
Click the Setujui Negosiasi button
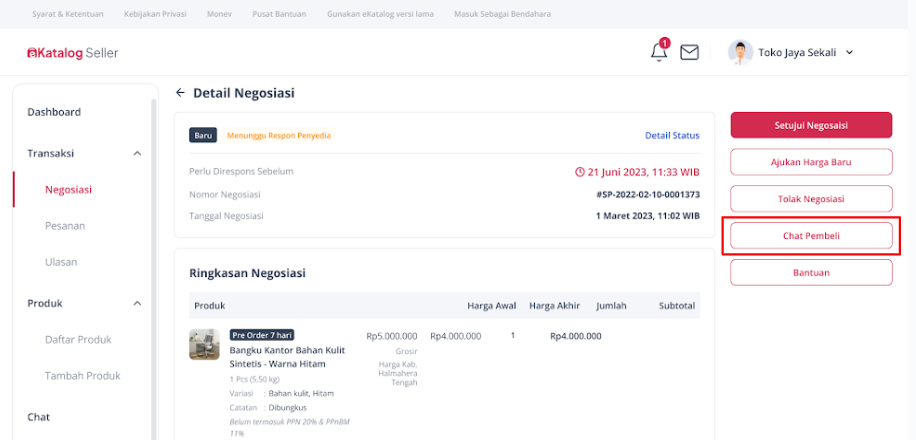[x=811, y=125]
